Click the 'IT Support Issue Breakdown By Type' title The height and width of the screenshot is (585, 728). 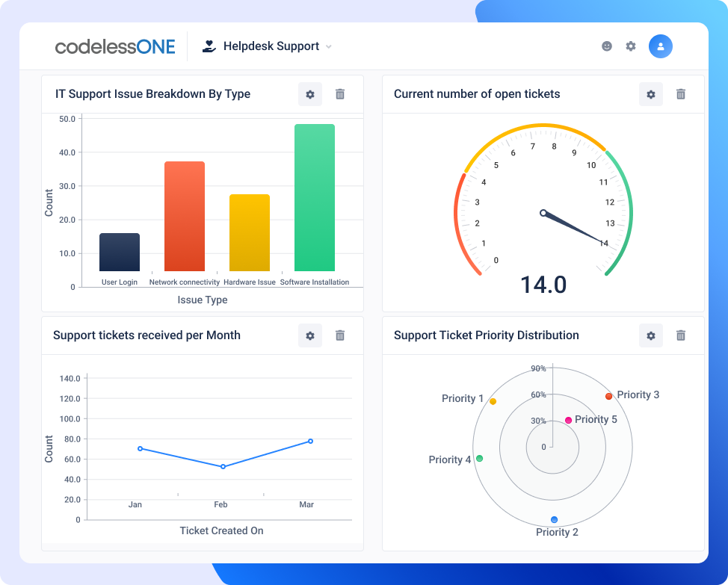click(152, 93)
